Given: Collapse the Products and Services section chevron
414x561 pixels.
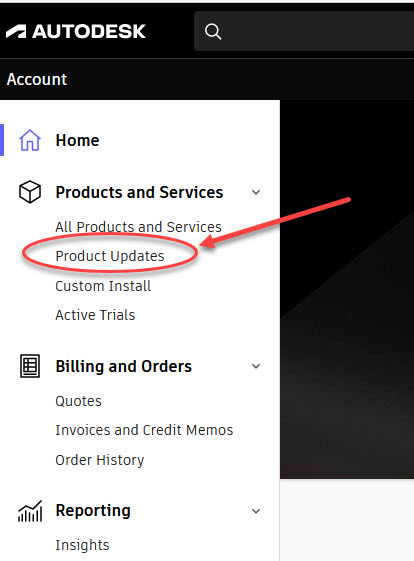Looking at the screenshot, I should [x=256, y=192].
